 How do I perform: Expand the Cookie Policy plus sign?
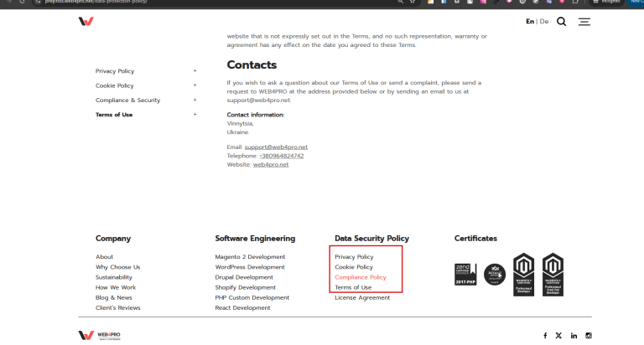click(195, 85)
